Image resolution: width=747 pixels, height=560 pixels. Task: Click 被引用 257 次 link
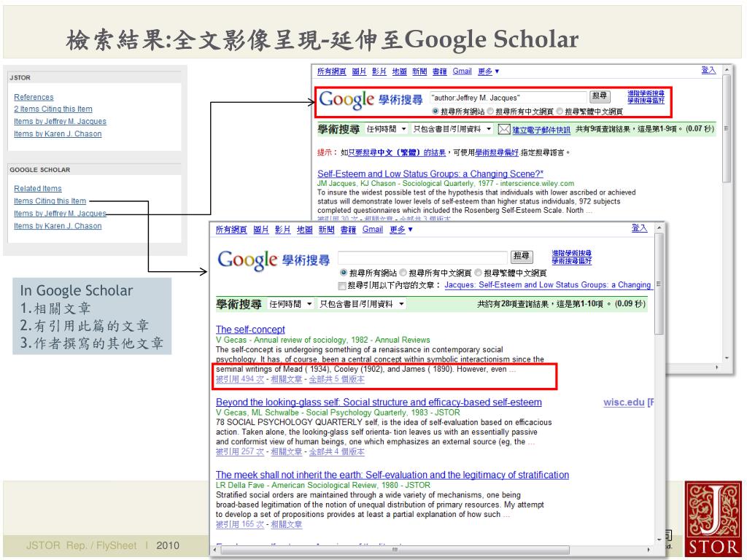click(x=239, y=452)
